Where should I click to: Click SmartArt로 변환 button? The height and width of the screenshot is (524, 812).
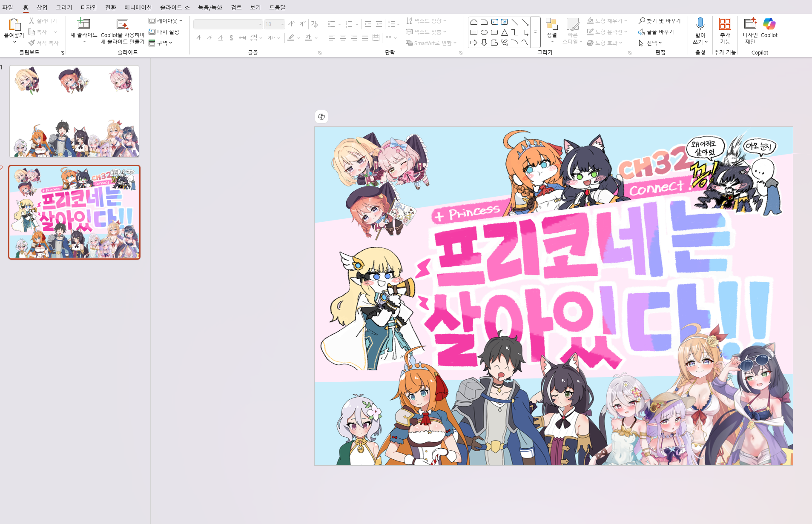point(431,43)
